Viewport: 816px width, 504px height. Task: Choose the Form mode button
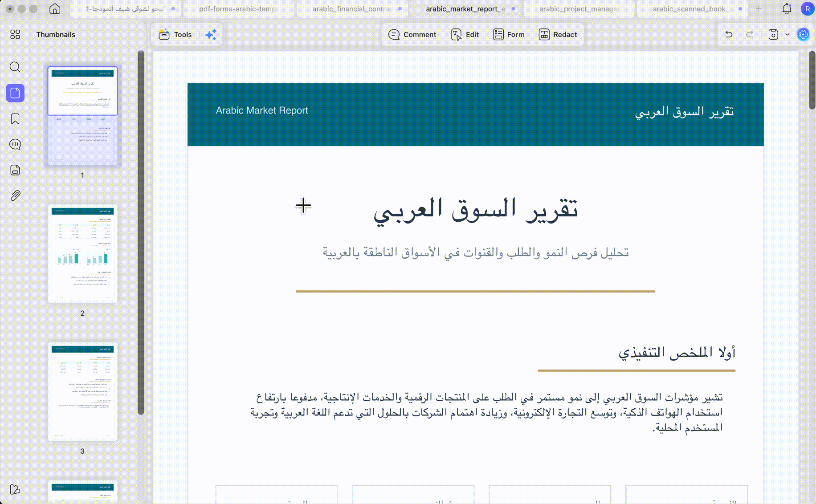pyautogui.click(x=509, y=34)
